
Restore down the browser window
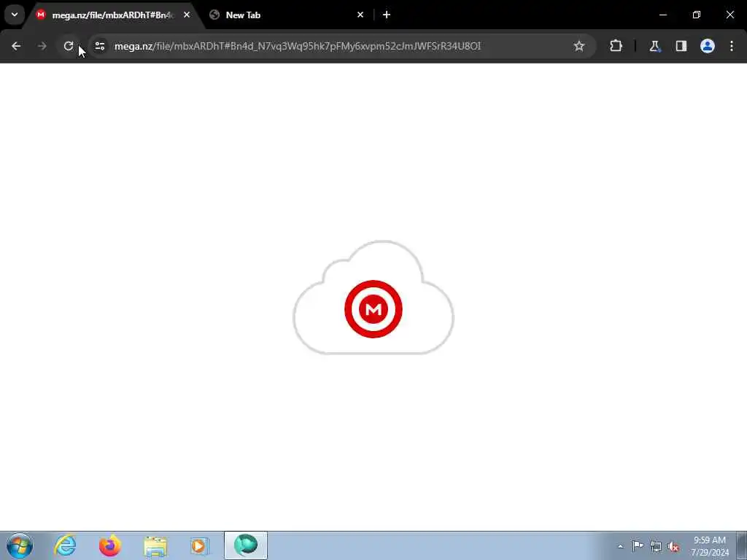pyautogui.click(x=697, y=15)
